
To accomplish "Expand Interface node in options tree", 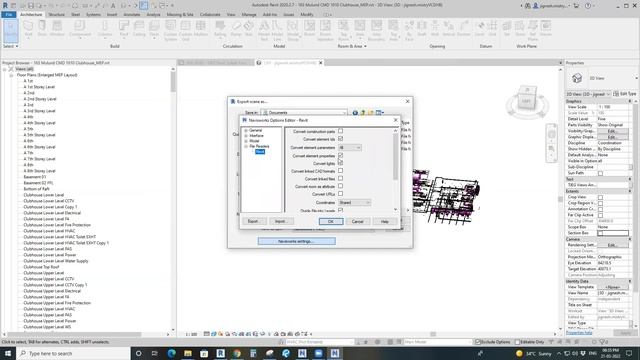I will 246,136.
